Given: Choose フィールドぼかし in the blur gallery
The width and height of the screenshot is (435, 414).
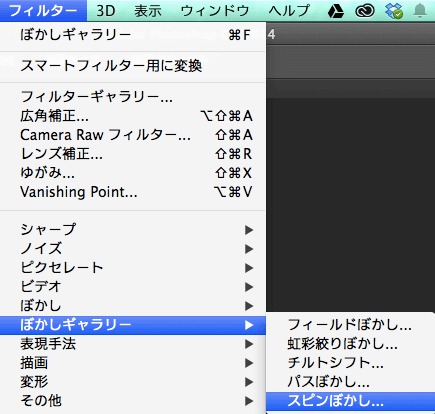Looking at the screenshot, I should point(351,325).
